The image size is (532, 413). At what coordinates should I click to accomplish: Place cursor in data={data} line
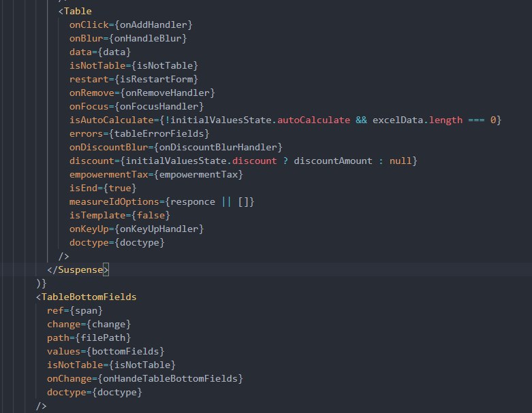(x=99, y=52)
